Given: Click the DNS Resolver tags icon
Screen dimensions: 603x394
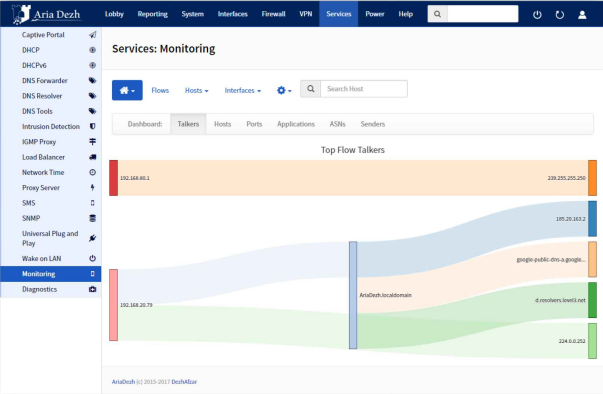Looking at the screenshot, I should pos(92,96).
